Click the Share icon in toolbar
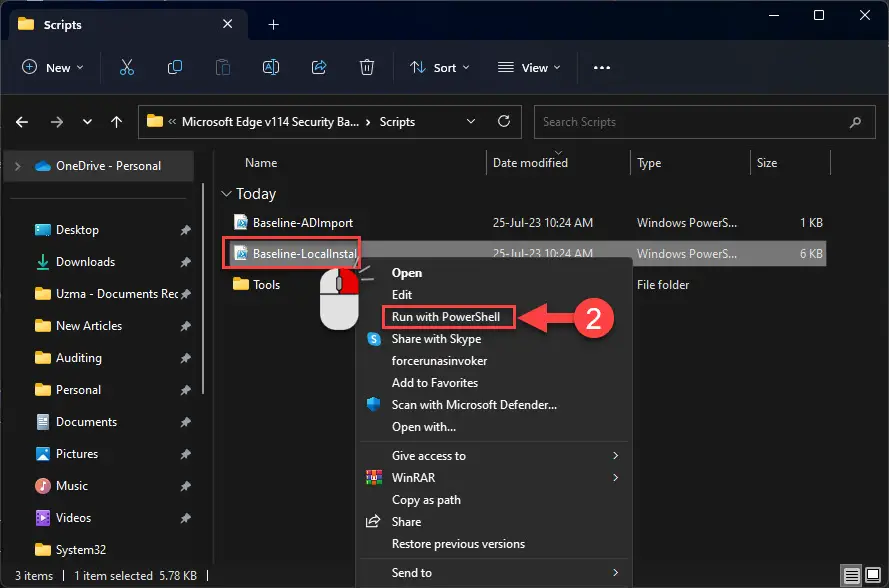The width and height of the screenshot is (889, 588). point(319,67)
